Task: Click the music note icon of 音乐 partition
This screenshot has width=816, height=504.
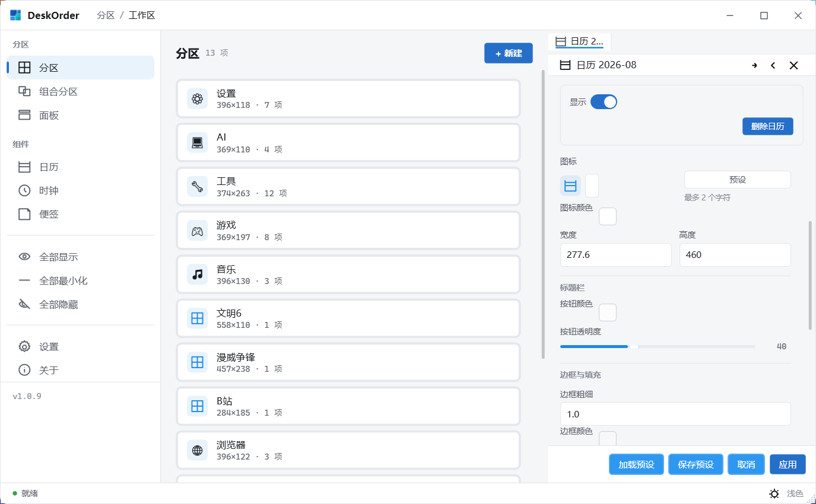Action: (x=198, y=274)
